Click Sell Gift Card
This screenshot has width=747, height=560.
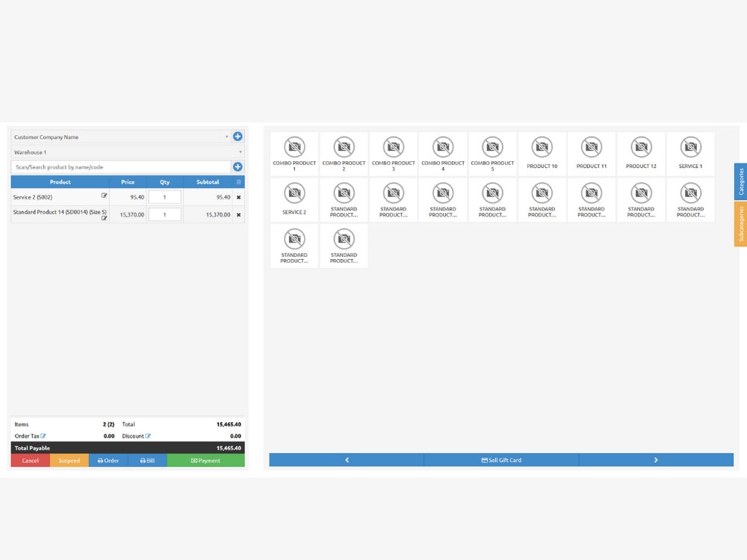(501, 460)
